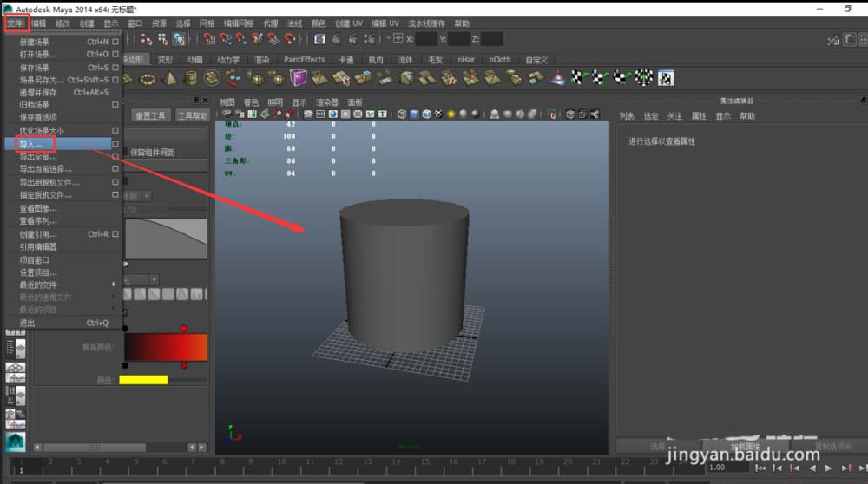The height and width of the screenshot is (484, 868).
Task: Expand the 最近的文件 submenu
Action: tap(114, 285)
